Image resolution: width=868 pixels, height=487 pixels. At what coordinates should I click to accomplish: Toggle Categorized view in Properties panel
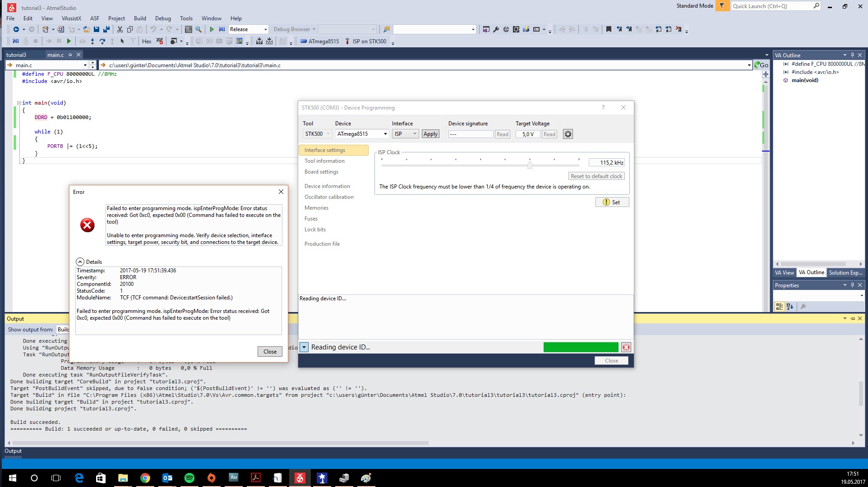click(780, 307)
